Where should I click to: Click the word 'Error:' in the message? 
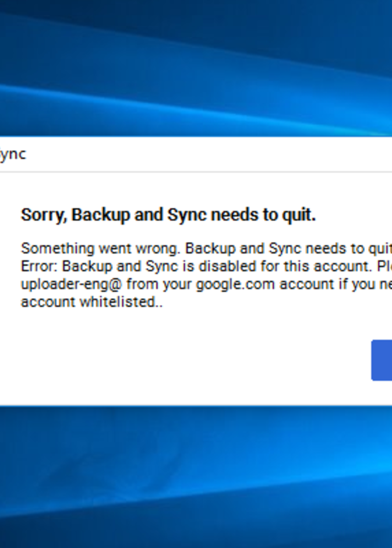40,266
